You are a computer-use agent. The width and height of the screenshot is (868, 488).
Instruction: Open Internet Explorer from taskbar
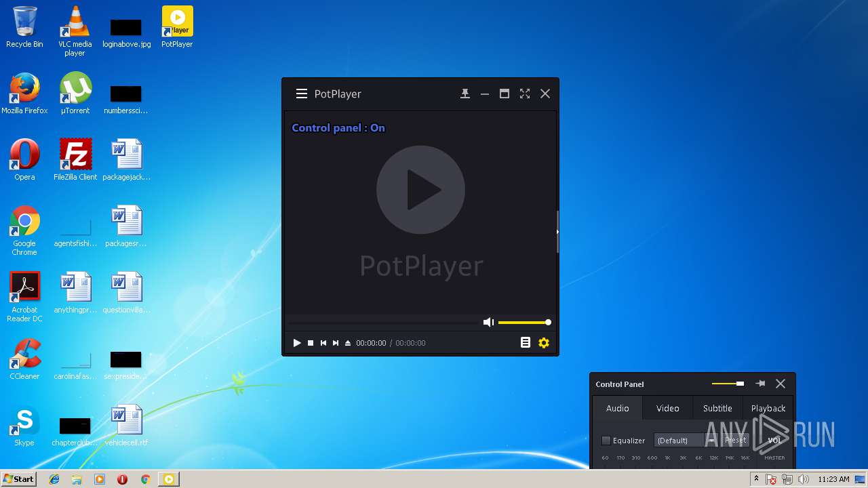coord(54,479)
